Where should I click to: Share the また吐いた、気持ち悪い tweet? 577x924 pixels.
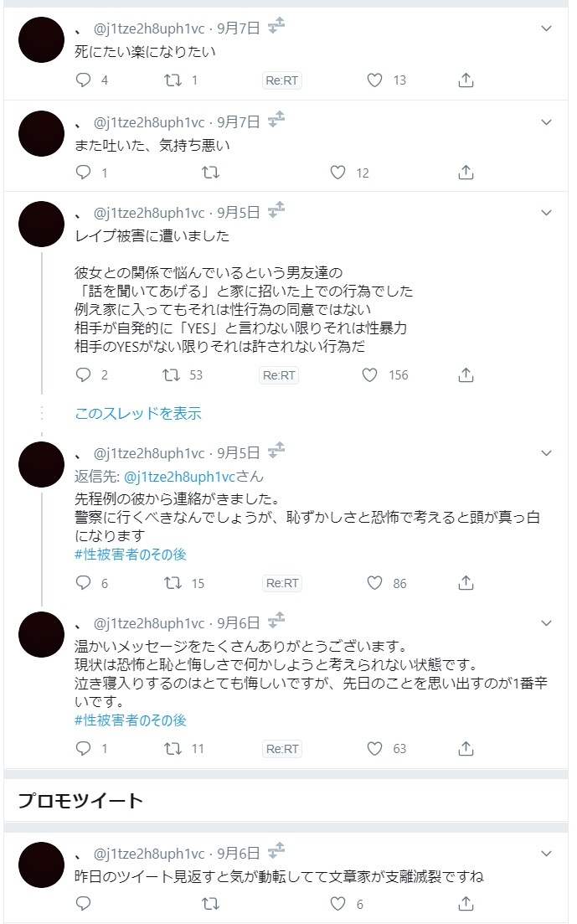click(x=467, y=173)
